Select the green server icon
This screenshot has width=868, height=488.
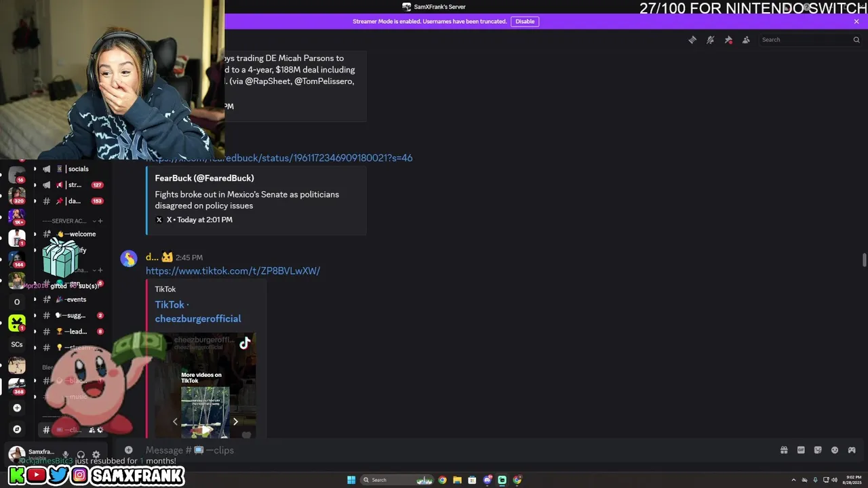coord(17,323)
